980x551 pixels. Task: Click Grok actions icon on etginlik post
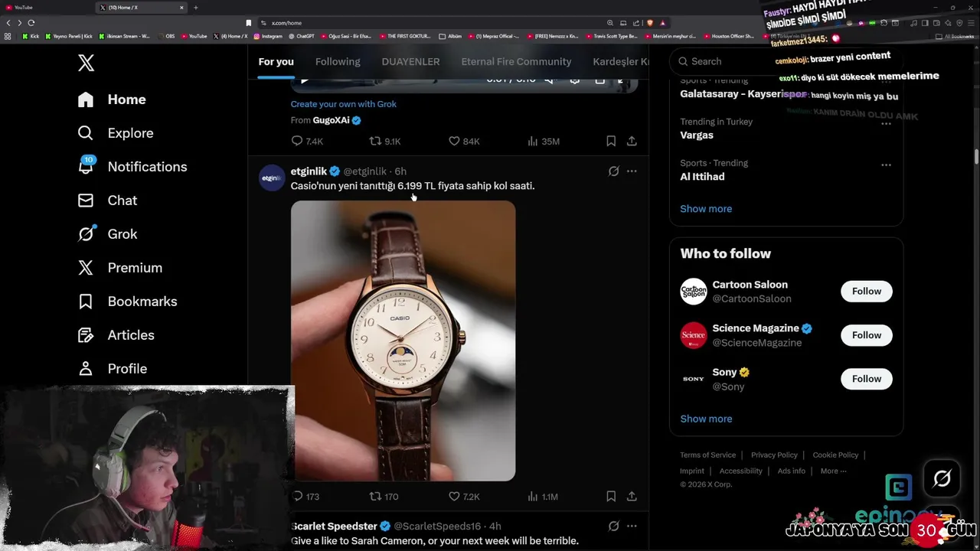point(613,171)
